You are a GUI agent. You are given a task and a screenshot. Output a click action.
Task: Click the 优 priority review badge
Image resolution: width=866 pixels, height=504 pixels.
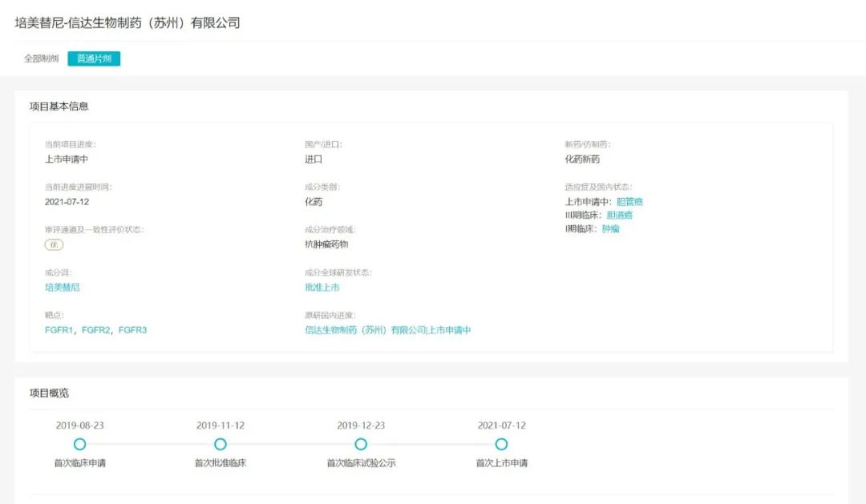(54, 244)
